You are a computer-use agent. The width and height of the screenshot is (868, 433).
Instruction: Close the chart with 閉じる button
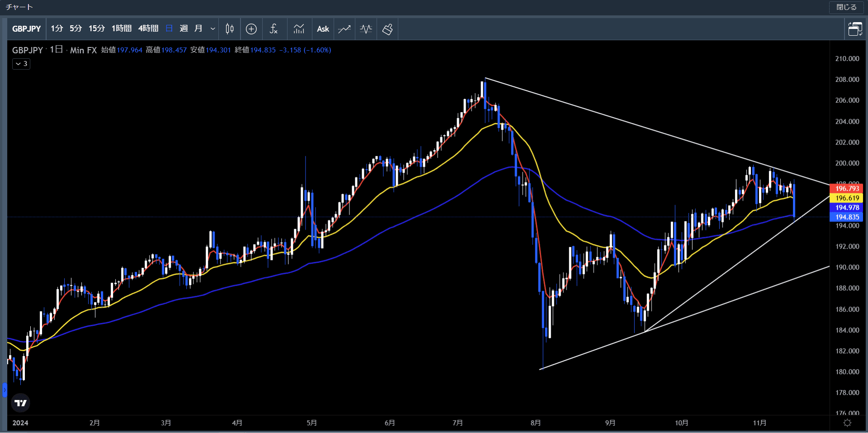[846, 7]
